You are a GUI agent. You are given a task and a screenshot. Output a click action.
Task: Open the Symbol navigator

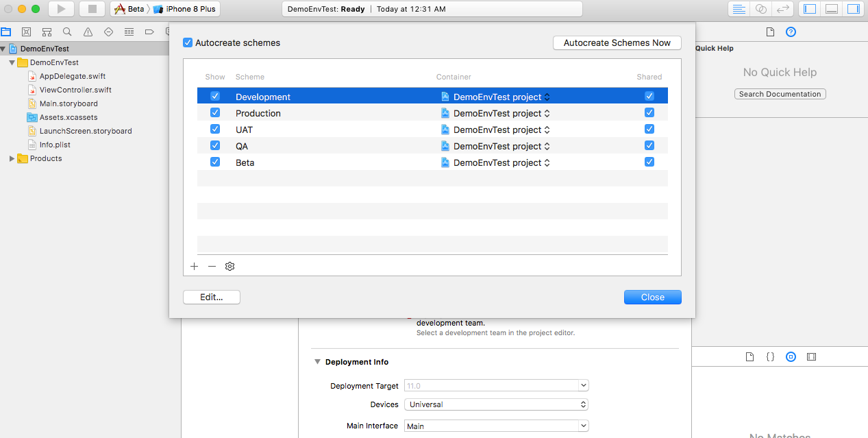[x=47, y=32]
